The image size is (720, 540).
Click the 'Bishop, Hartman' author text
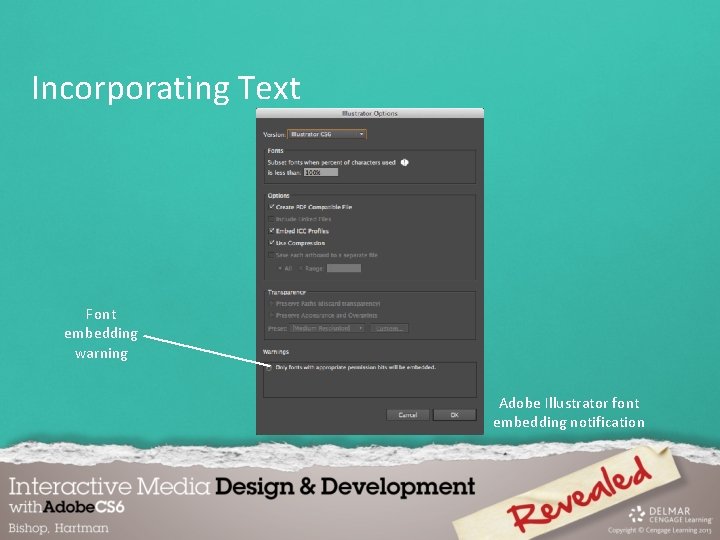point(59,528)
